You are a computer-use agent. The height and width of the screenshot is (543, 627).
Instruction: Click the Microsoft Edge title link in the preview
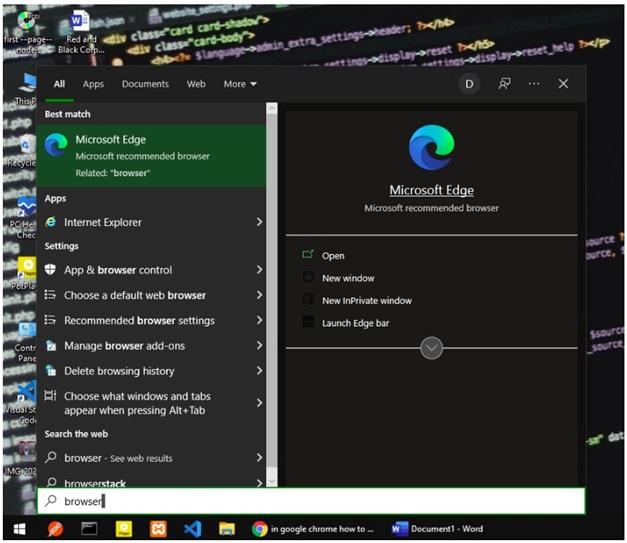(x=431, y=190)
